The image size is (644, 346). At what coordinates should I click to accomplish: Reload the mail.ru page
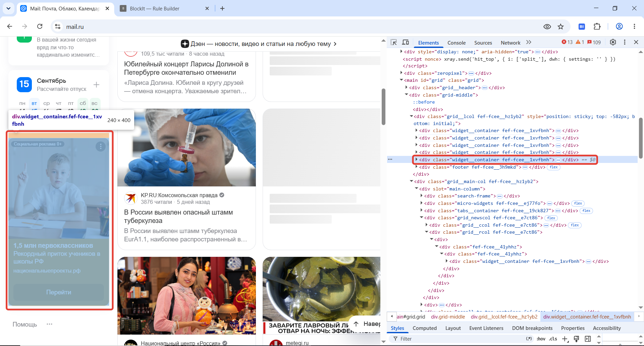(40, 26)
